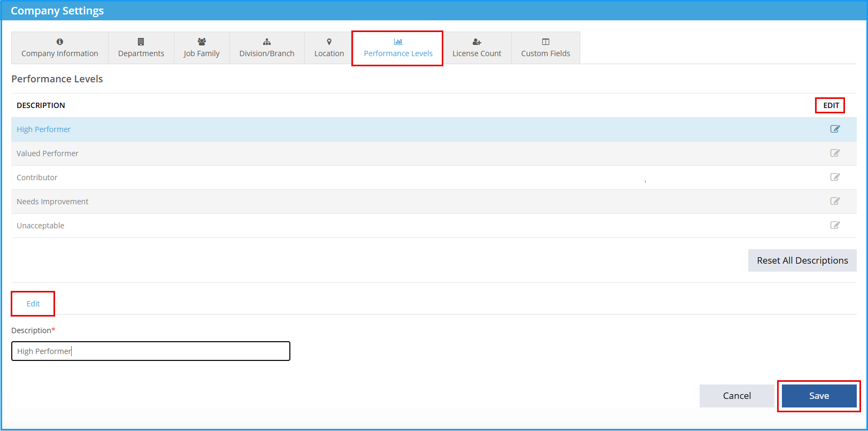Open the License Count tab
The width and height of the screenshot is (868, 431).
[477, 48]
